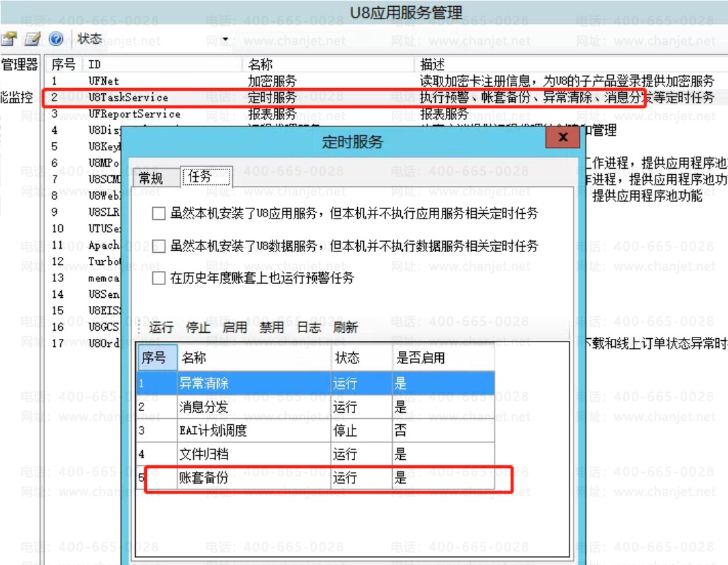Click the ID column header in main list
This screenshot has width=728, height=565.
[163, 64]
